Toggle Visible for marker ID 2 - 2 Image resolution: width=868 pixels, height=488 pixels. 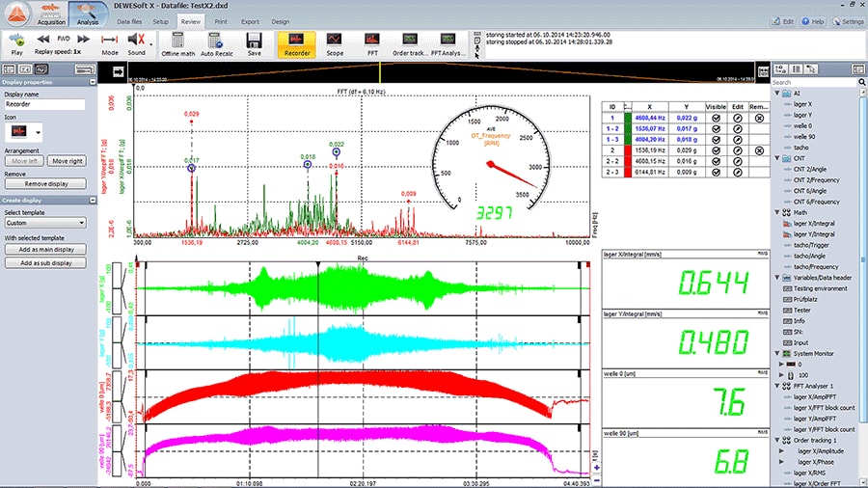pos(716,162)
